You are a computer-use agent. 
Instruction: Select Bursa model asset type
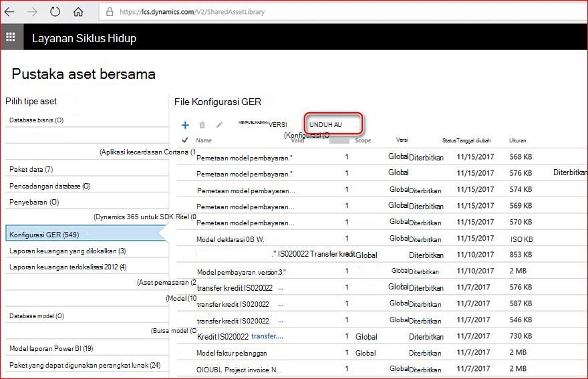pyautogui.click(x=174, y=331)
